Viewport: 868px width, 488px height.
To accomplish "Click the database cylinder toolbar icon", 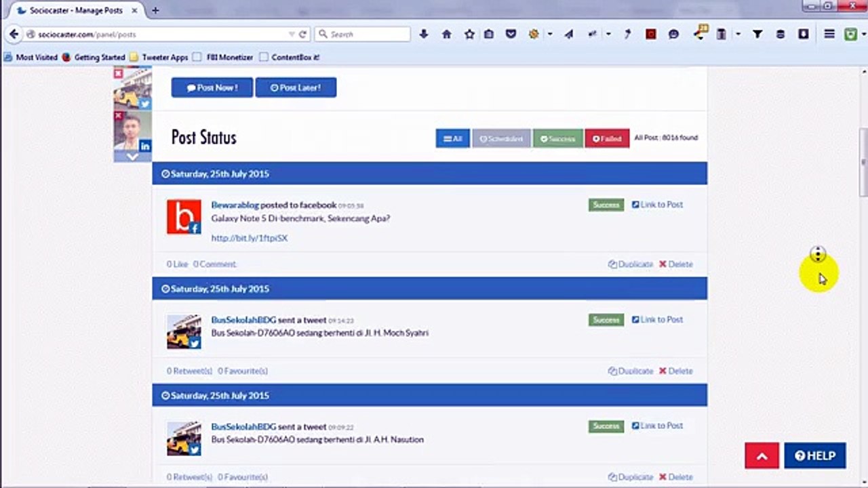I will [x=781, y=34].
